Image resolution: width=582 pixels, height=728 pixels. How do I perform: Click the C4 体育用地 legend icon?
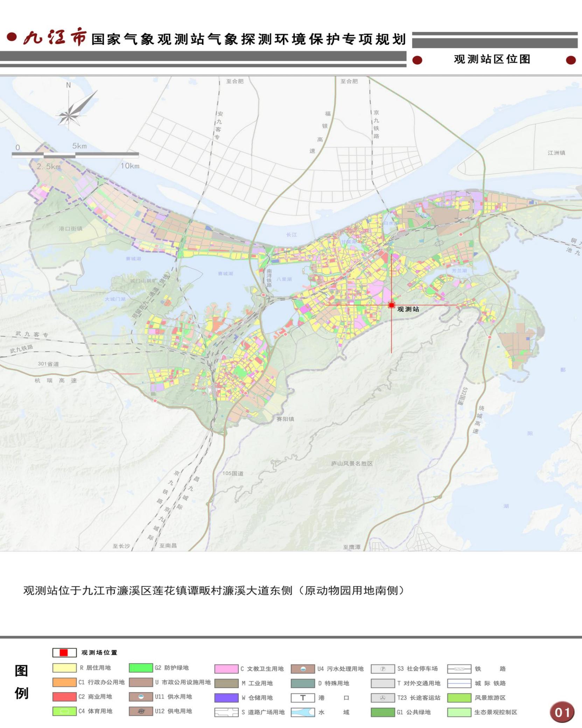(64, 711)
